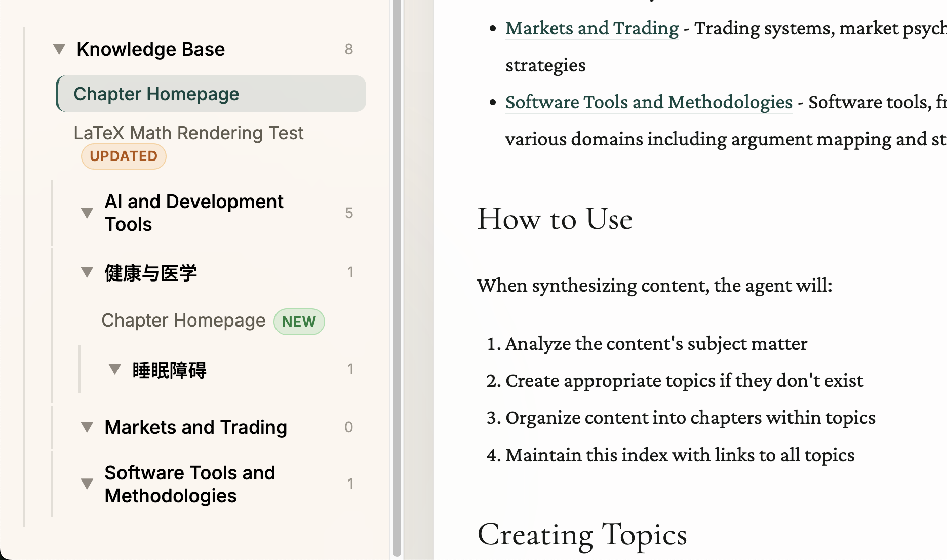Collapse the AI and Development Tools section
The height and width of the screenshot is (560, 947).
pyautogui.click(x=87, y=213)
